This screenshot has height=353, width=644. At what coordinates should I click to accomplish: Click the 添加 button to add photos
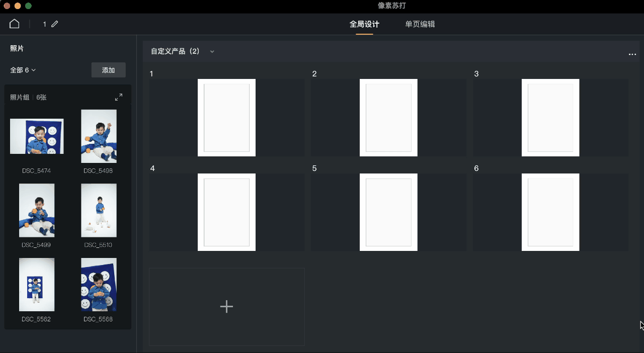(x=108, y=70)
